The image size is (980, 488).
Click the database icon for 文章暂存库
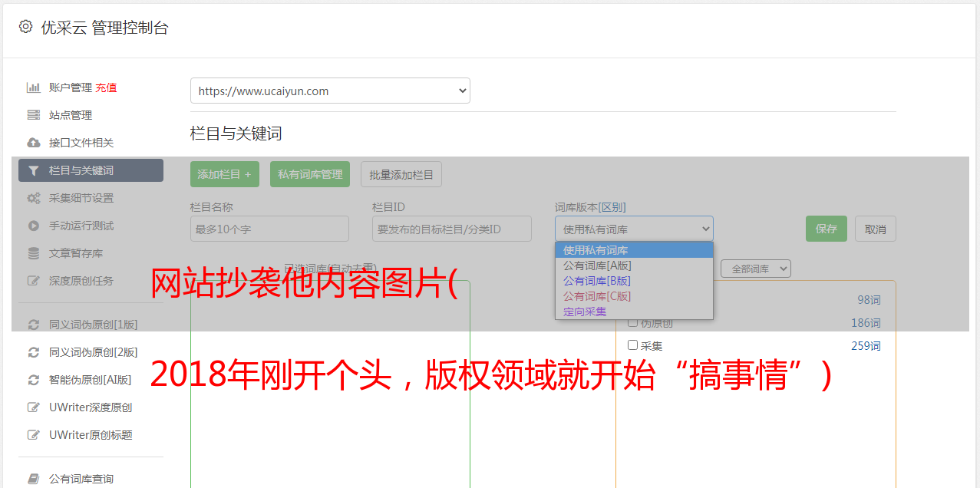[x=33, y=253]
